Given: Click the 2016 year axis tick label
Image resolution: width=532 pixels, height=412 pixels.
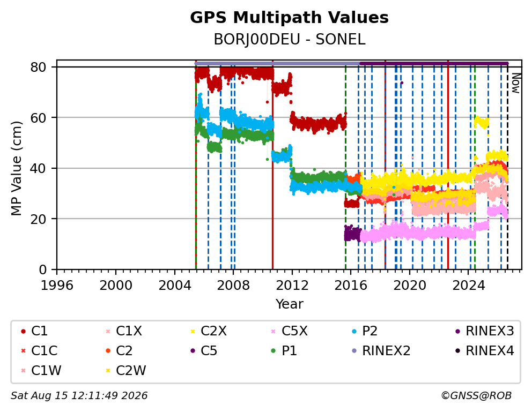Looking at the screenshot, I should [x=351, y=286].
